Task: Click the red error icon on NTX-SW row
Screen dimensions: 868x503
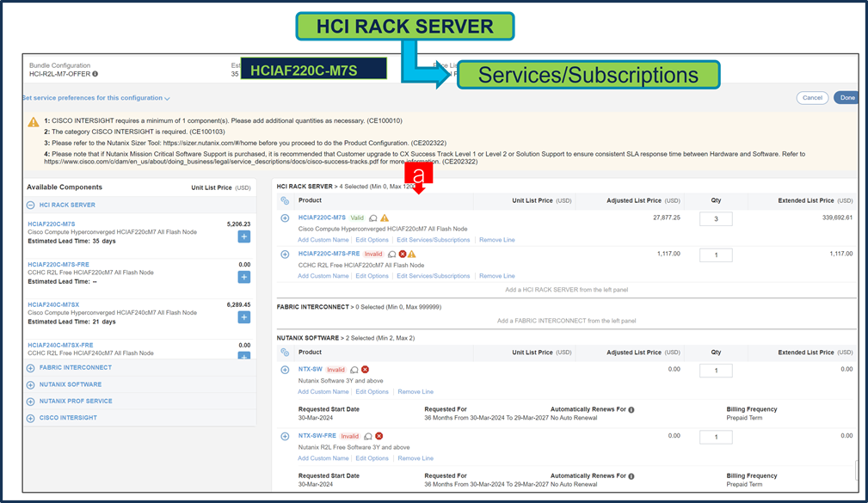Action: 366,370
